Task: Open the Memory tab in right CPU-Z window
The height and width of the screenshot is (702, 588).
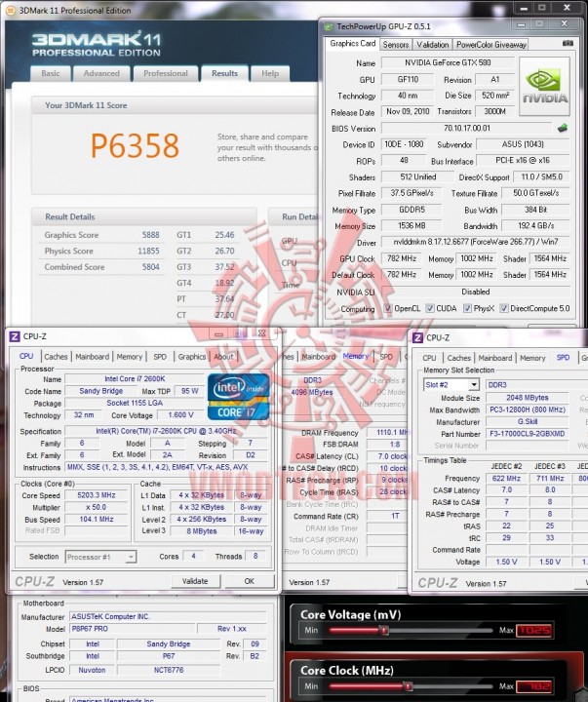Action: tap(532, 358)
